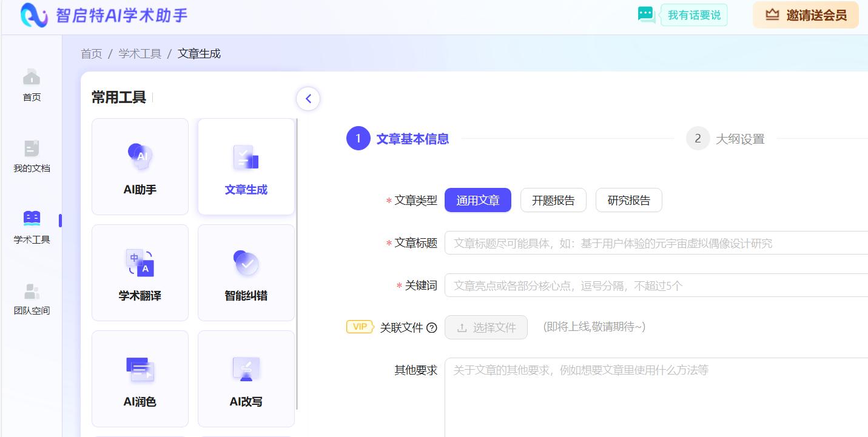Screen dimensions: 868x437
Task: Focus the 关键词 input field
Action: [656, 285]
